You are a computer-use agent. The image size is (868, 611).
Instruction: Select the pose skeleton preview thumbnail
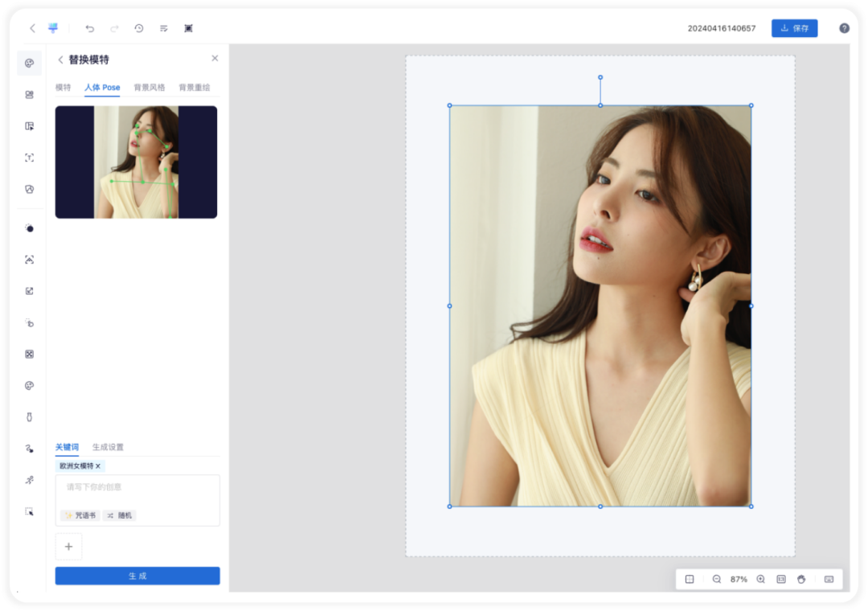136,162
